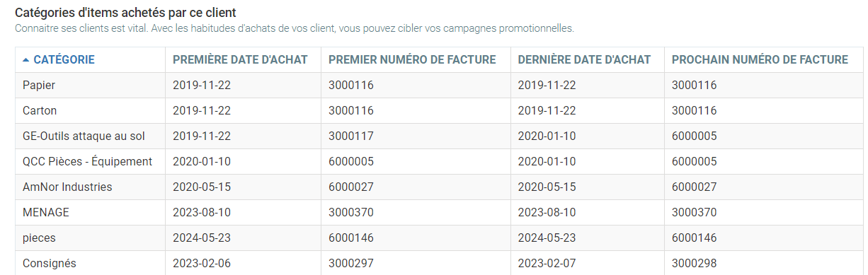Viewport: 868px width, 275px height.
Task: Sort by DERNIÈRE DATE D'ACHAT column
Action: [584, 59]
